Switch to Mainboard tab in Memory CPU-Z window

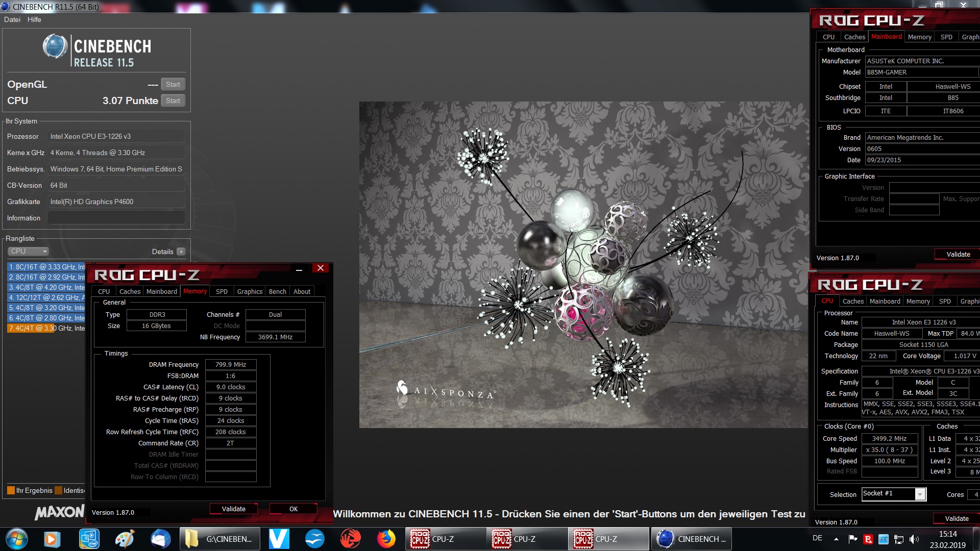162,291
